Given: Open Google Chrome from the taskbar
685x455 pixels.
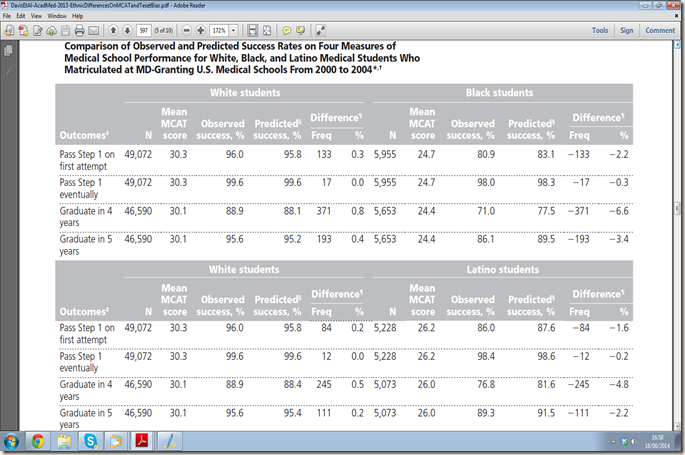Looking at the screenshot, I should tap(37, 441).
